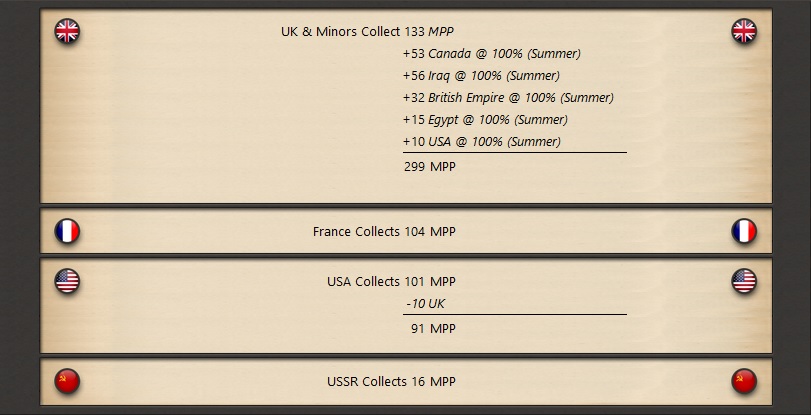
Task: Click the right USA flag icon
Action: (x=744, y=281)
